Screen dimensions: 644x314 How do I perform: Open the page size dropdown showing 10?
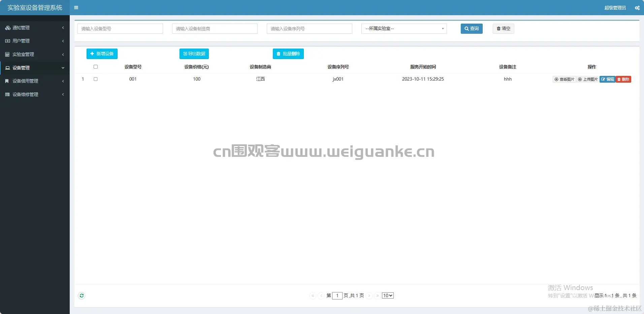[388, 295]
